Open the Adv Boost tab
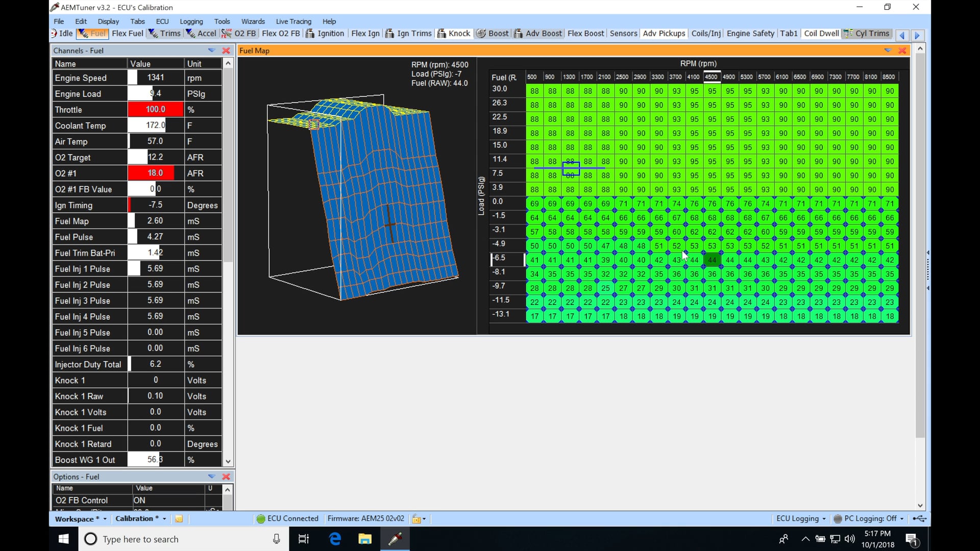Image resolution: width=980 pixels, height=551 pixels. (538, 34)
